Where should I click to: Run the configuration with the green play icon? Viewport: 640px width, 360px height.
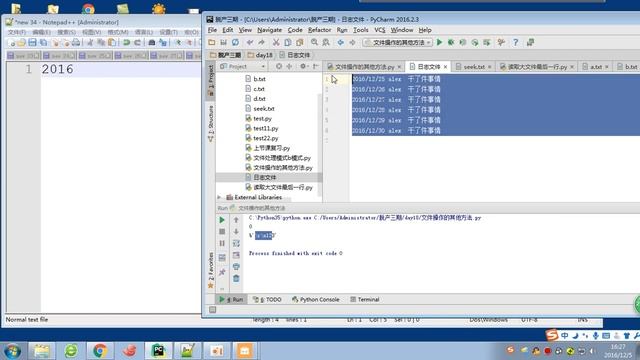click(439, 42)
